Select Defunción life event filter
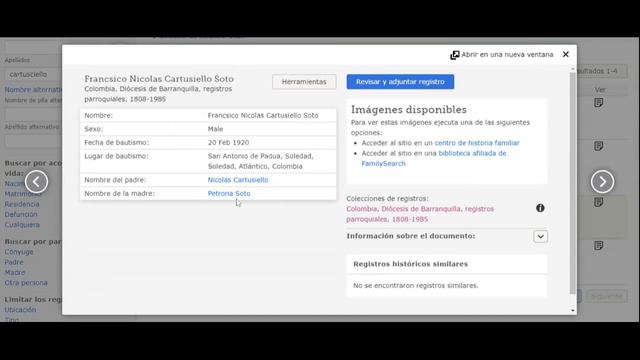The width and height of the screenshot is (640, 360). (21, 214)
